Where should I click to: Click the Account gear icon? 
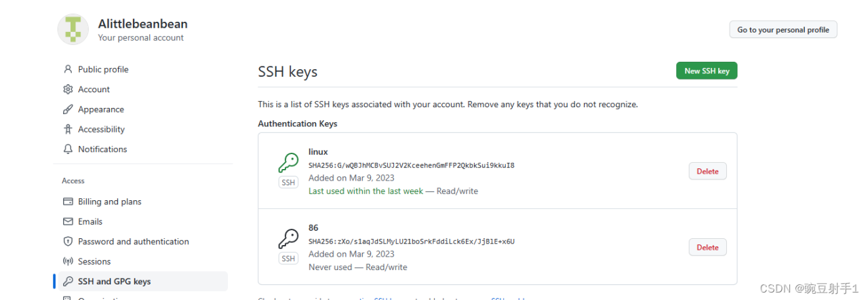tap(68, 90)
